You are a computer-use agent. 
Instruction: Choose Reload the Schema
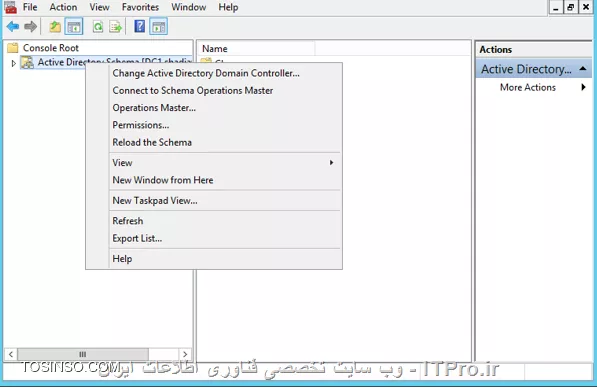coord(152,142)
